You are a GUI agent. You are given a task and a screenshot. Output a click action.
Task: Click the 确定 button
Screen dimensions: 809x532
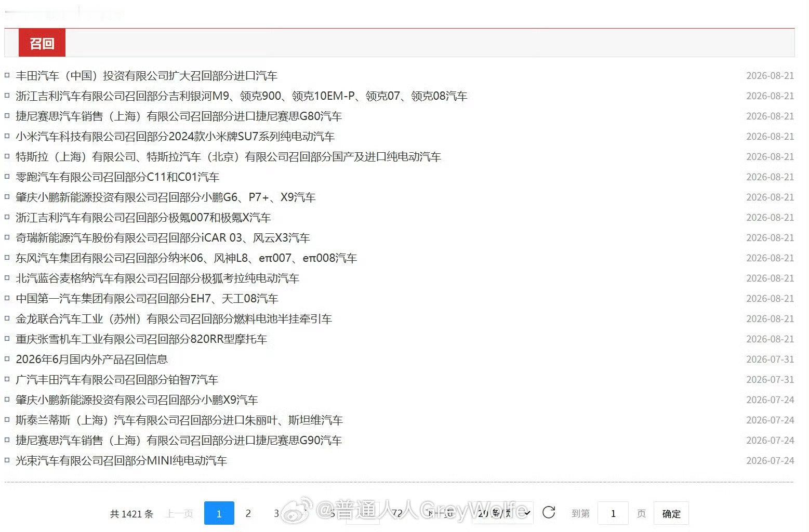(671, 513)
